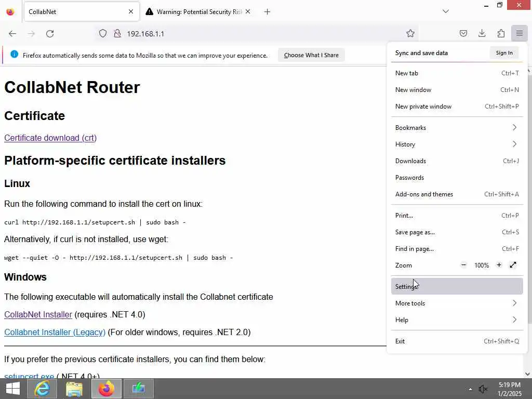Close the hamburger application menu button
Screen dimensions: 532x399
(520, 33)
